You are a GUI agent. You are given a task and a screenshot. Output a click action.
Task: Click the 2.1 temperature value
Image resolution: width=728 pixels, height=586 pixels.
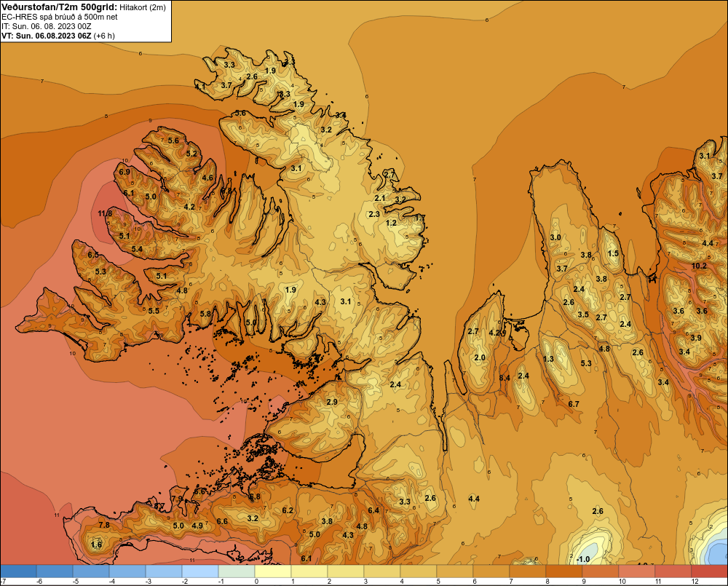380,198
